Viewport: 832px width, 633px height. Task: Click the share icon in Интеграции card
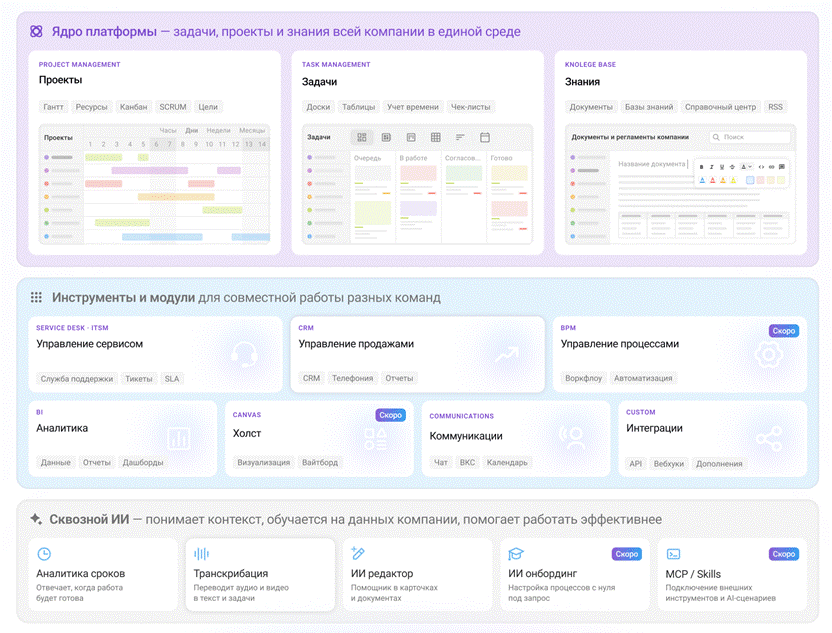tap(769, 439)
